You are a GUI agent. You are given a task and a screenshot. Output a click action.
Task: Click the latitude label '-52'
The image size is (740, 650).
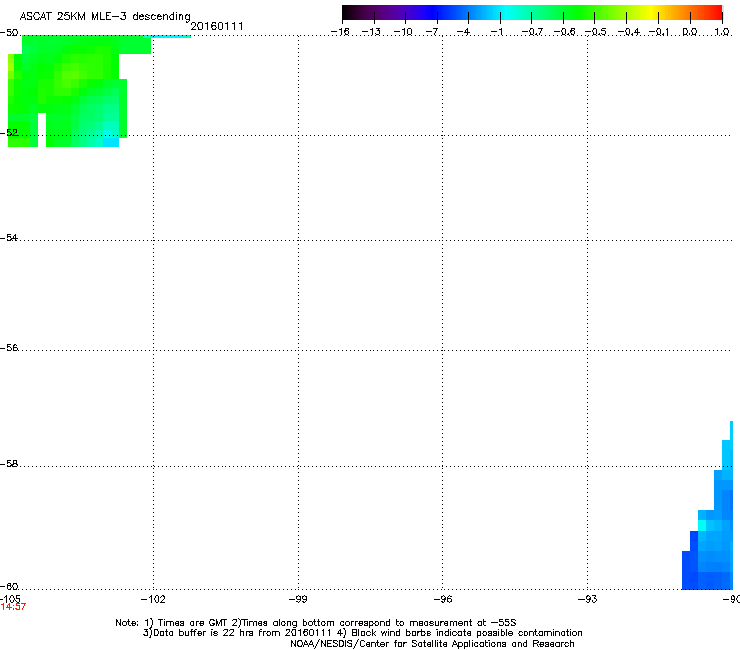coord(9,133)
